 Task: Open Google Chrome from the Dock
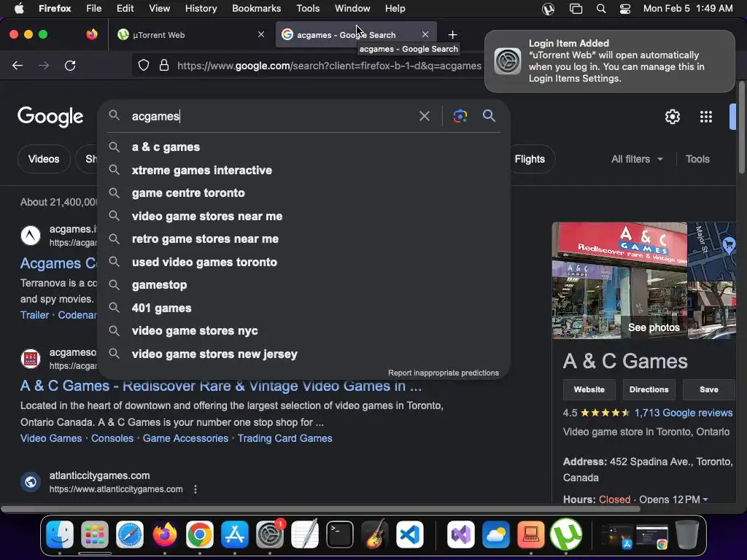click(x=200, y=534)
